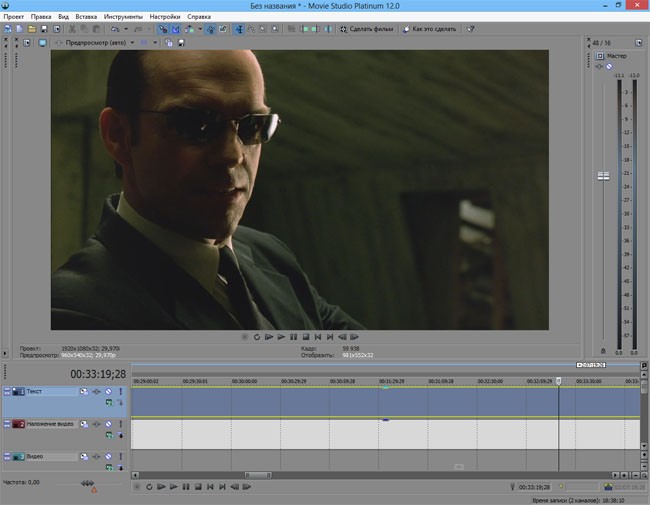This screenshot has height=505, width=650.
Task: Mute the Текст track
Action: point(108,391)
